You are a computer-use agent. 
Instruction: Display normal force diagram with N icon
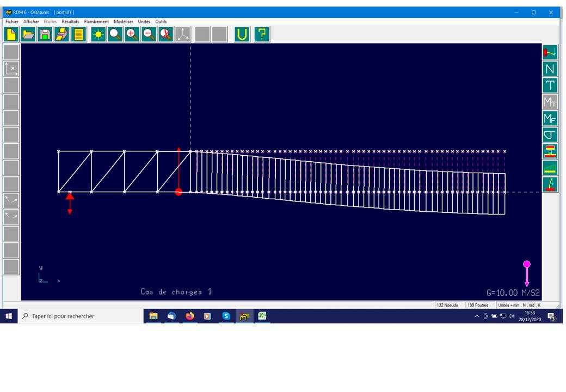550,69
